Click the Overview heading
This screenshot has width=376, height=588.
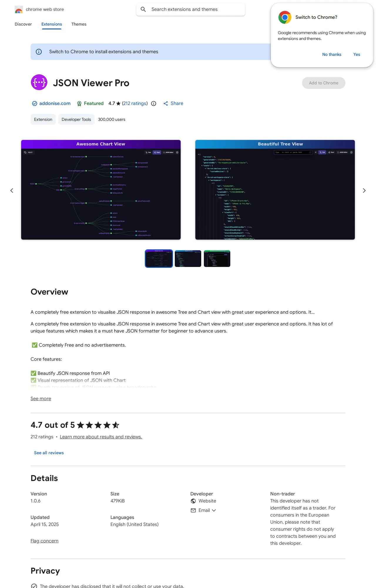coord(49,292)
